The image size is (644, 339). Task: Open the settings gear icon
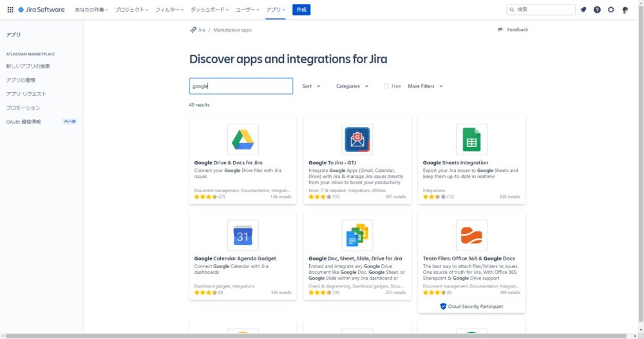click(x=611, y=10)
